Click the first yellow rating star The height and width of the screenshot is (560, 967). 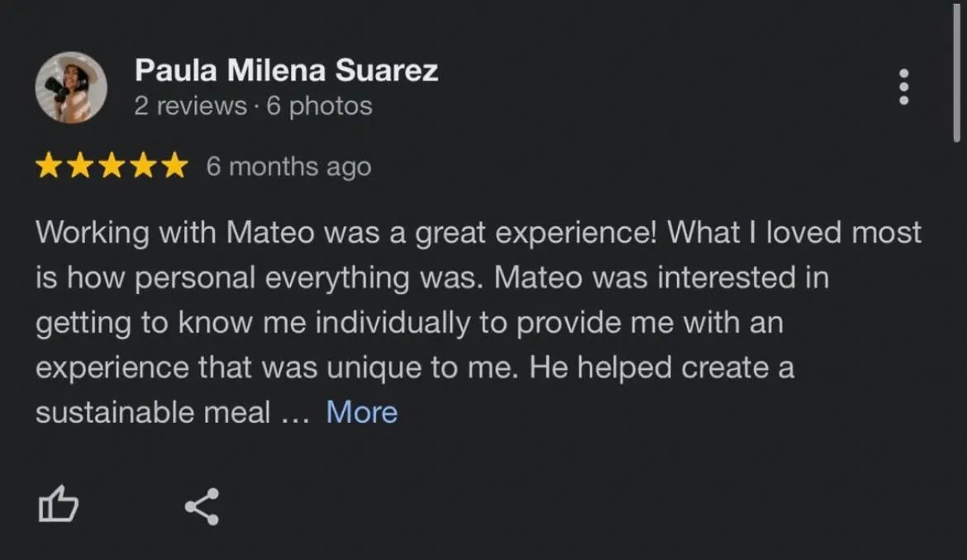pos(49,167)
